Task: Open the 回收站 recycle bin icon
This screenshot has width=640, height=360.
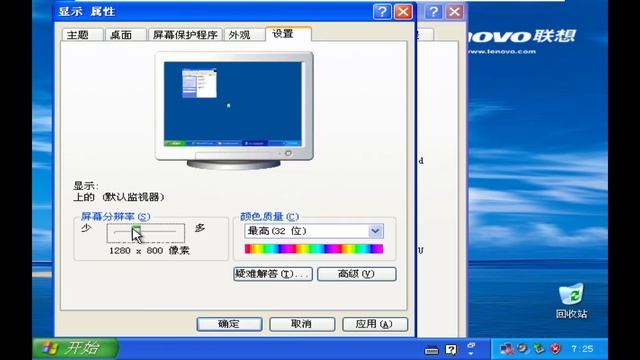Action: tap(571, 301)
